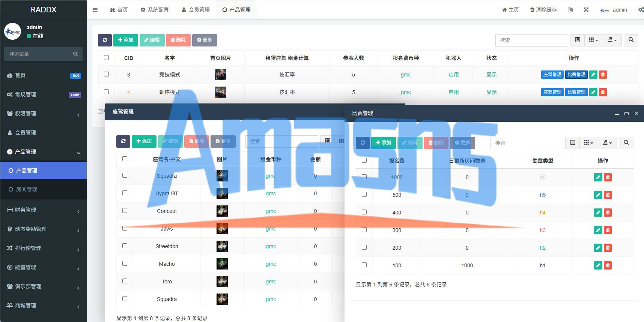
Task: Click refresh icon in 比赛管理 window toolbar
Action: 363,143
